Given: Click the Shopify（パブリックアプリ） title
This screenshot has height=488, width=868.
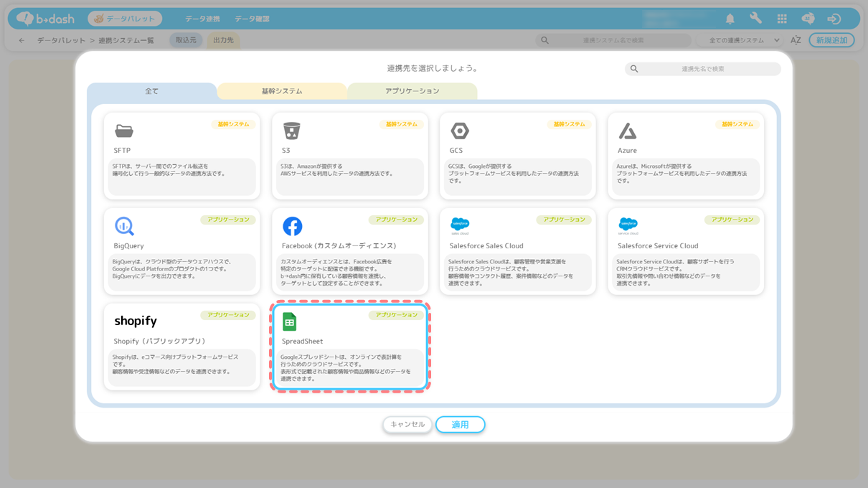Looking at the screenshot, I should point(159,341).
